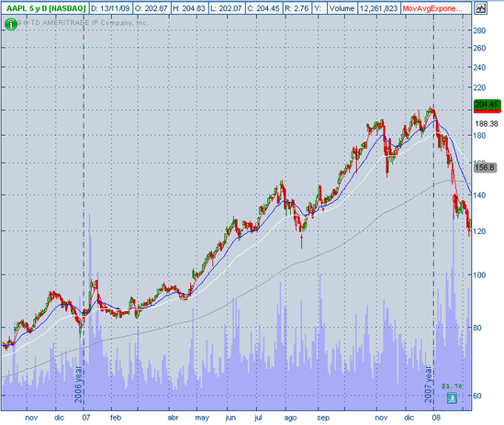Click the 07 label on time axis
Image resolution: width=504 pixels, height=425 pixels.
click(x=85, y=418)
